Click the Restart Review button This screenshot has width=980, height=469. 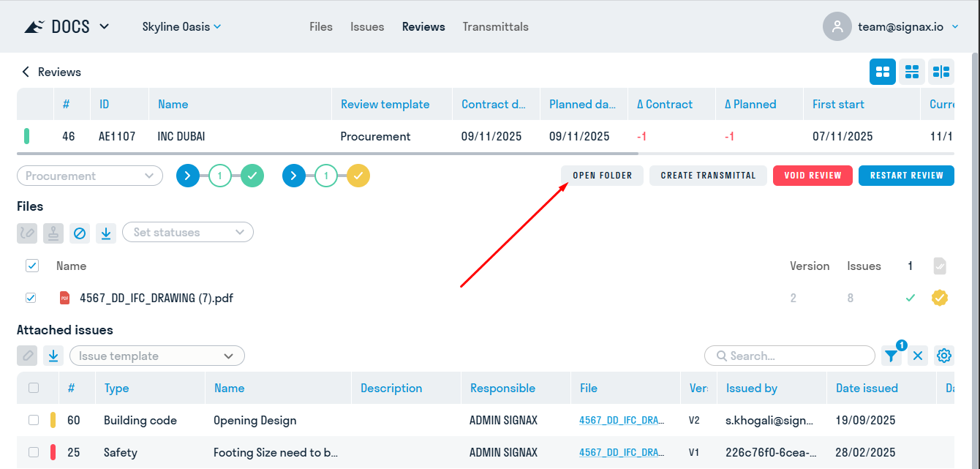pos(907,176)
